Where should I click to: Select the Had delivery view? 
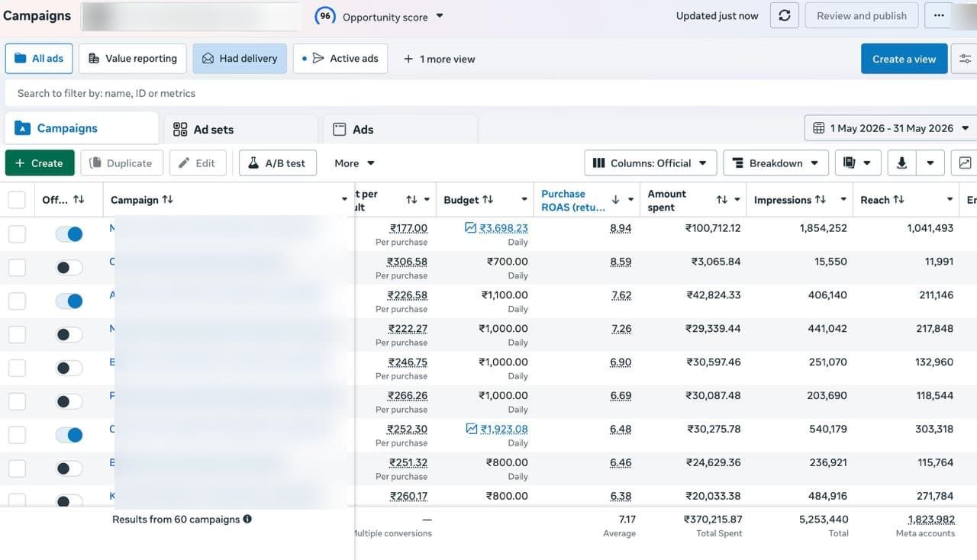point(240,59)
